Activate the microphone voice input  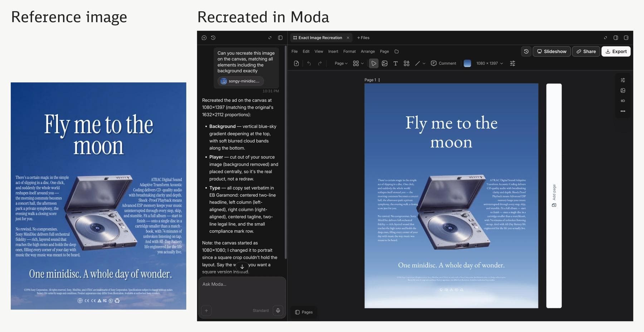[278, 311]
